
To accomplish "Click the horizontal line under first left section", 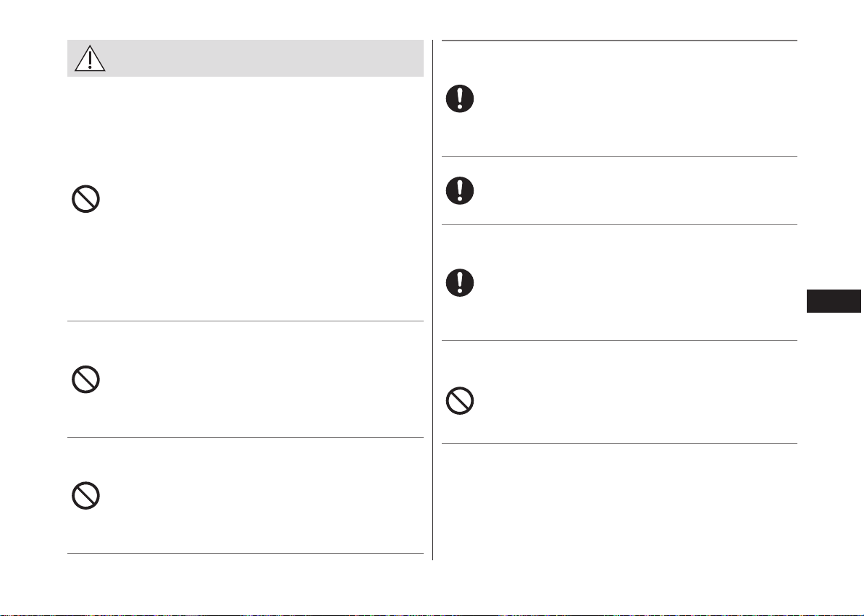I will tap(246, 321).
